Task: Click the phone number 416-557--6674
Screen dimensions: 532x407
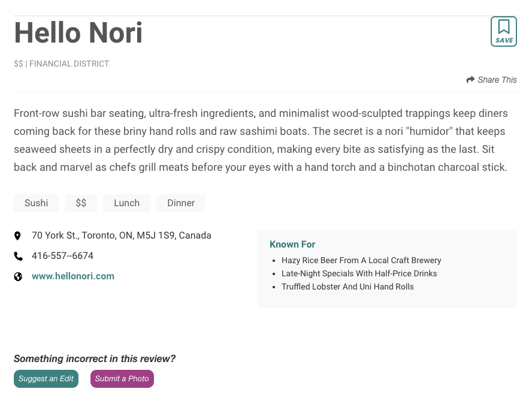Action: click(x=62, y=256)
